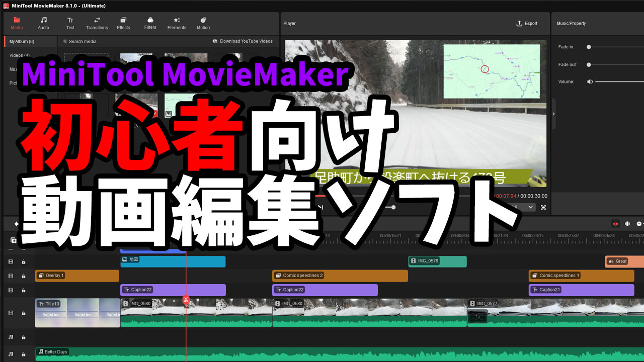Switch to the Text tab
644x362 pixels.
tap(70, 23)
